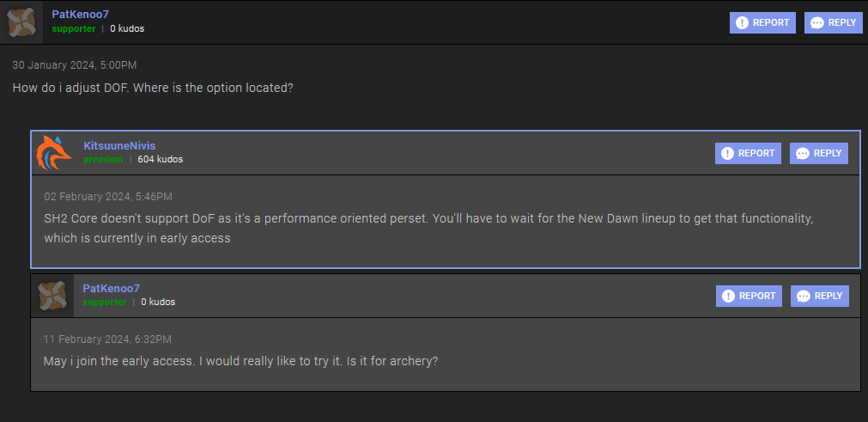Open PatKenoo7's profile name on top post

[80, 15]
